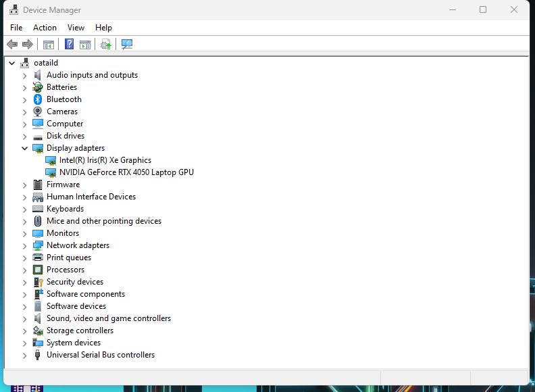Close the Device Manager window

point(514,9)
